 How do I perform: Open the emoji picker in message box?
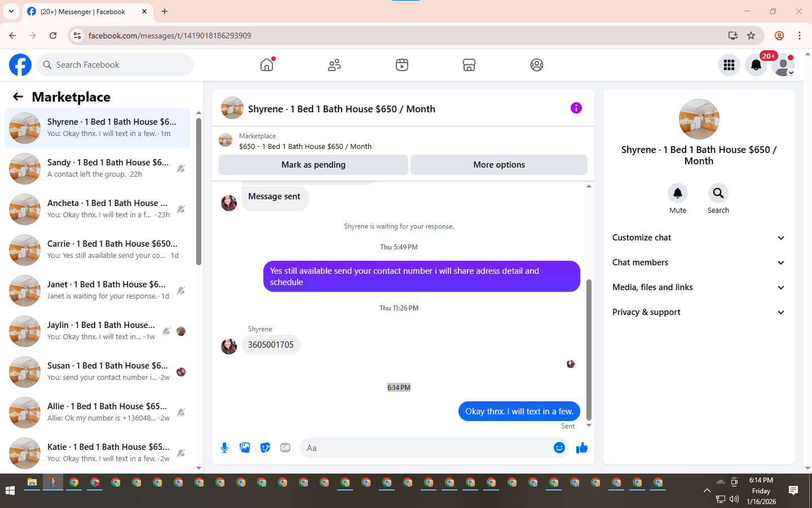click(559, 448)
